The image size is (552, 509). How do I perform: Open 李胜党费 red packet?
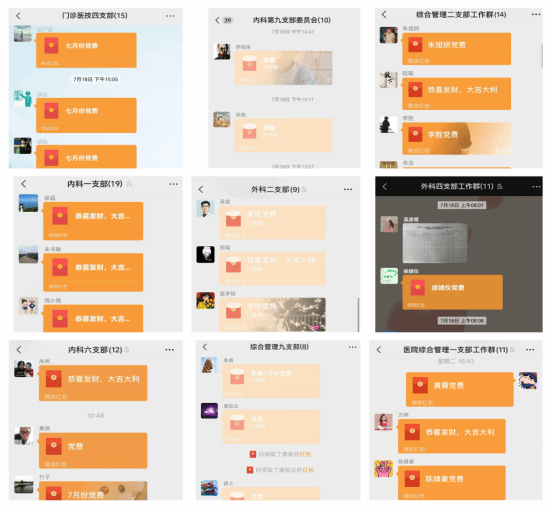(x=456, y=139)
